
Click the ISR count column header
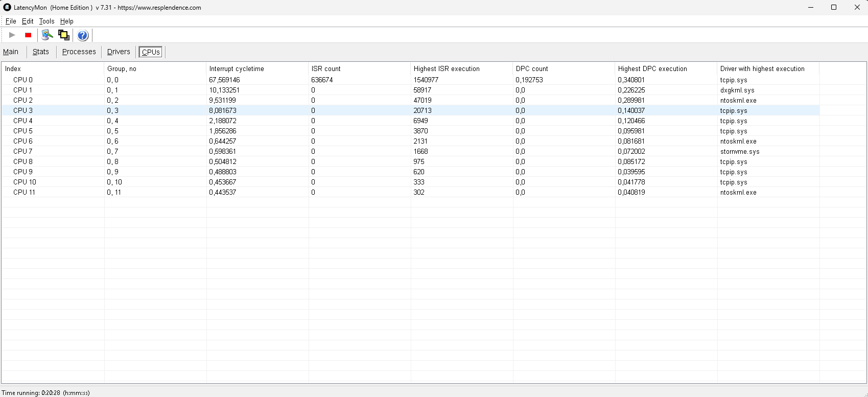[360, 68]
